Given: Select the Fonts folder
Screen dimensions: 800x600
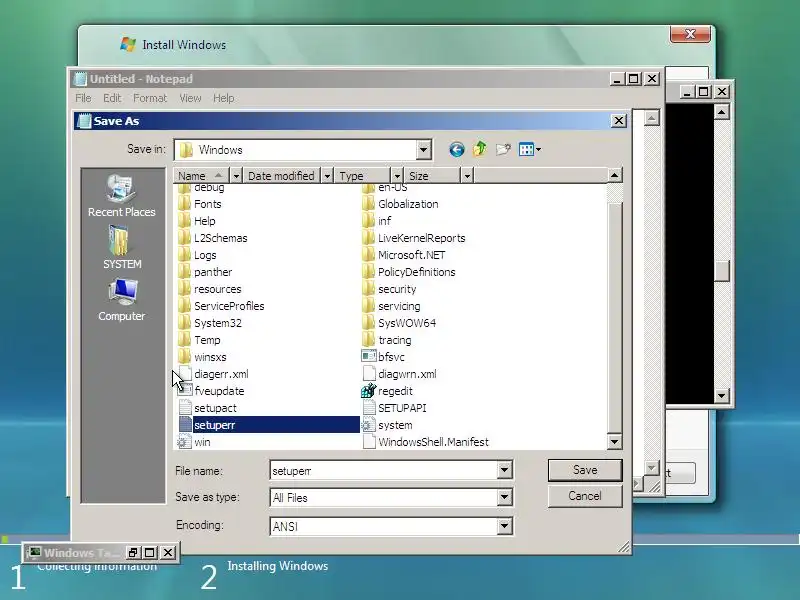Looking at the screenshot, I should pyautogui.click(x=199, y=204).
